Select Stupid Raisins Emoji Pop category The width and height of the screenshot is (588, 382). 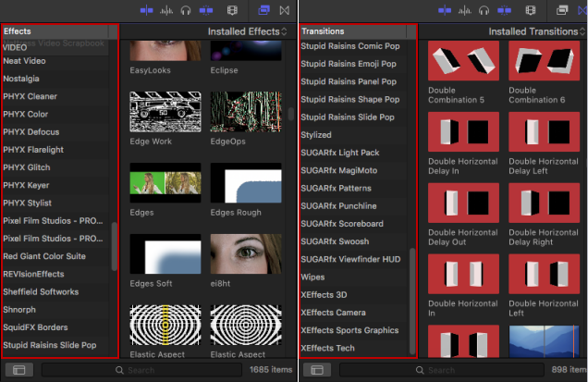[353, 64]
